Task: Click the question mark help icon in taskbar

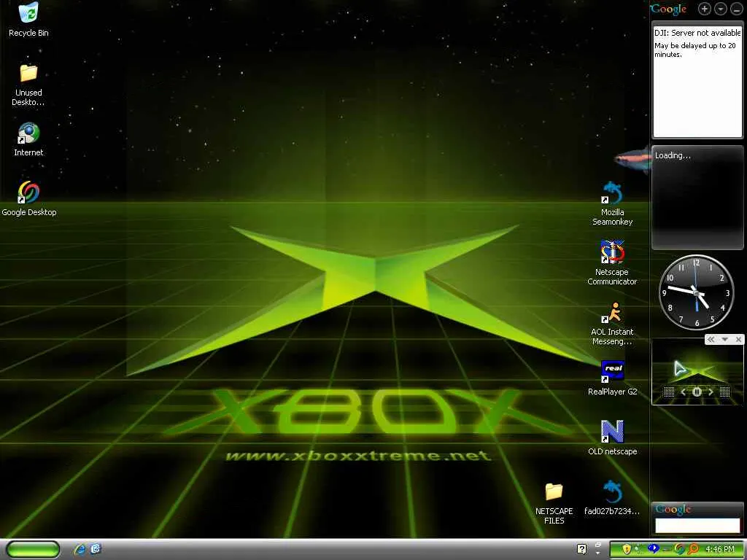Action: (581, 549)
